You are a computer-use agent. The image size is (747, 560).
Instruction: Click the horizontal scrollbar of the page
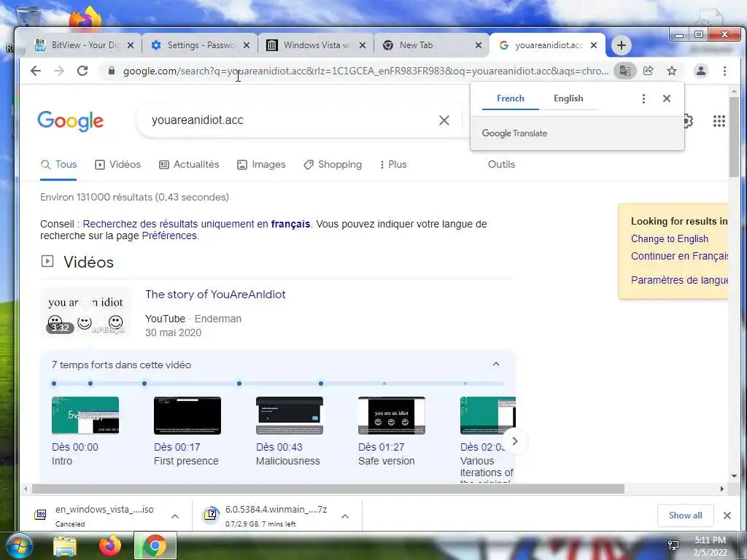point(328,489)
